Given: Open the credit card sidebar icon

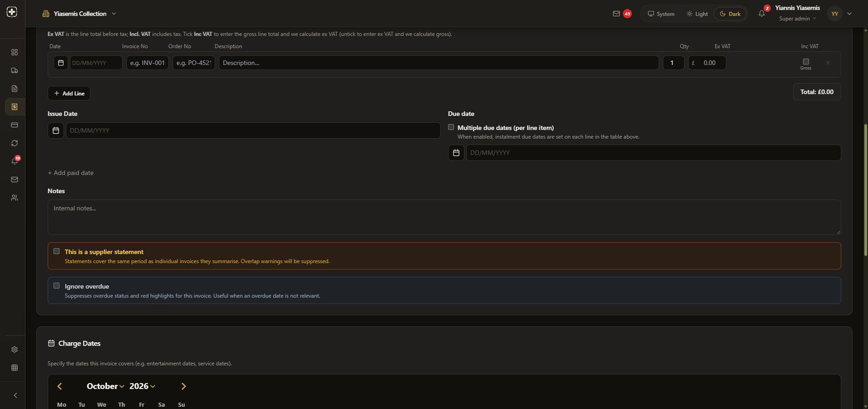Looking at the screenshot, I should click(x=15, y=125).
